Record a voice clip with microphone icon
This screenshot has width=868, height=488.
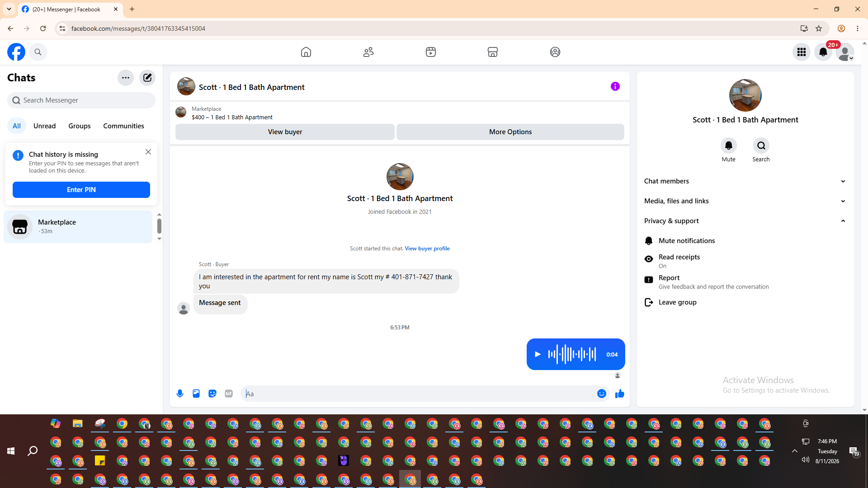tap(180, 394)
